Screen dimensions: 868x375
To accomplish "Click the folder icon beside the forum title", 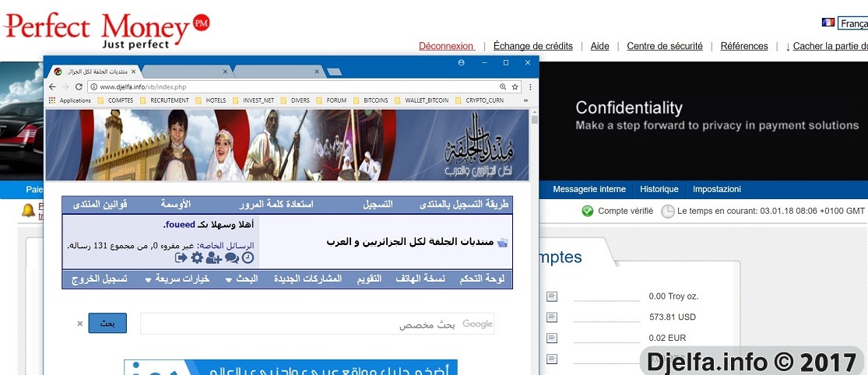I will (502, 242).
